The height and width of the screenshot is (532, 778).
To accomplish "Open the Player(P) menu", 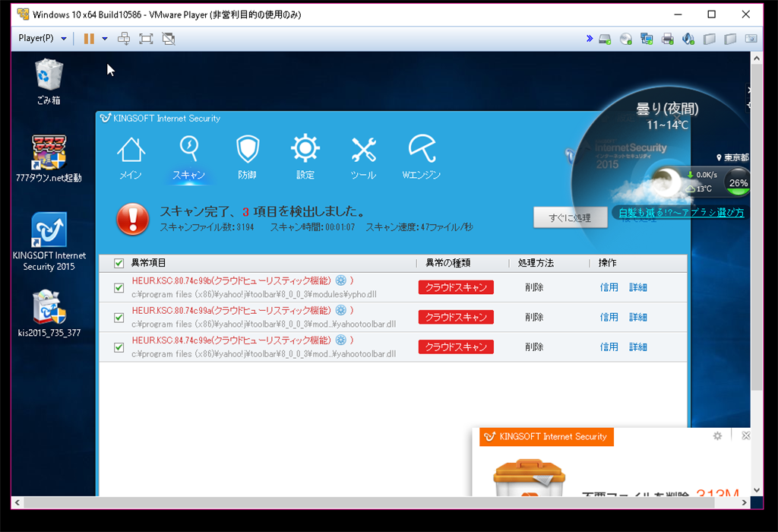I will click(x=36, y=38).
